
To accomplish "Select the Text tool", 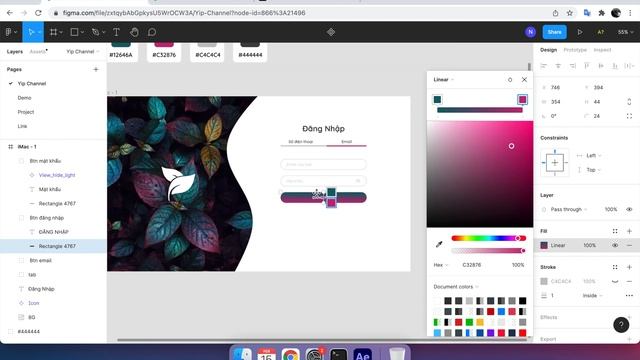I will click(116, 32).
